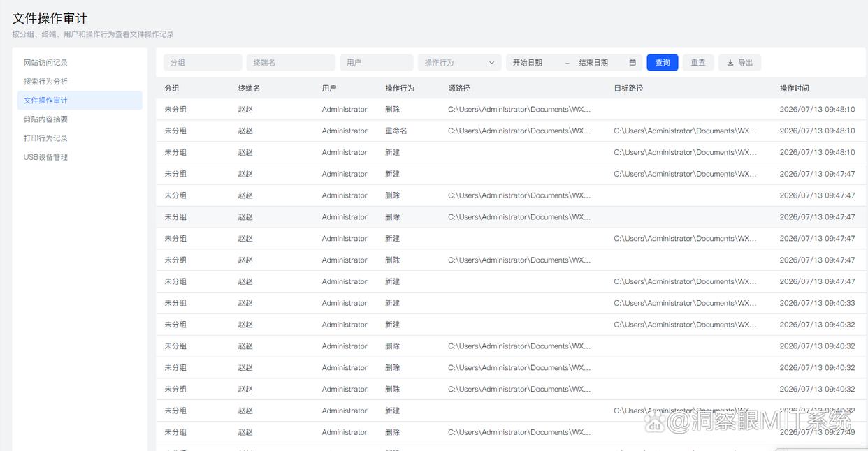Click 新建 in the 09:40:33 row
This screenshot has width=868, height=451.
(x=393, y=303)
